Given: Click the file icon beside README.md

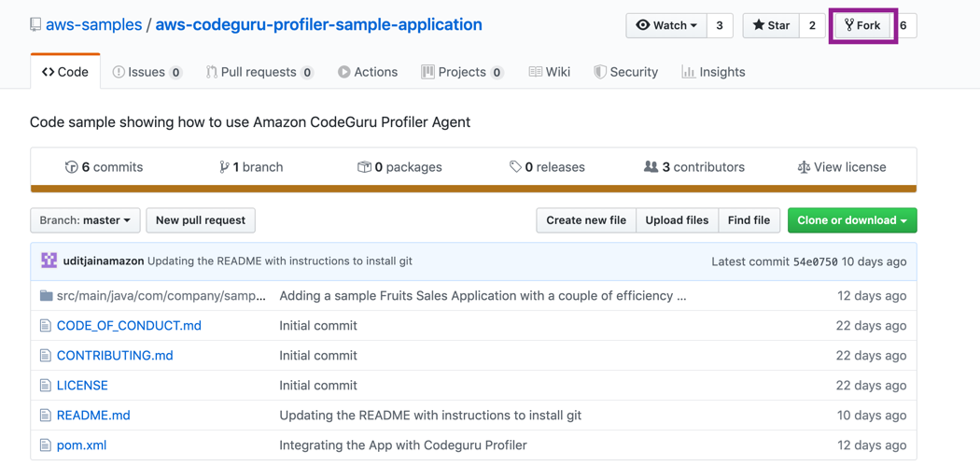Looking at the screenshot, I should 45,416.
